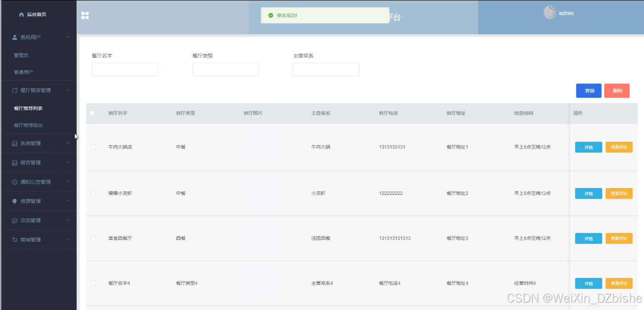The image size is (644, 310).
Task: Click the 通知公告管理 info icon
Action: (15, 182)
